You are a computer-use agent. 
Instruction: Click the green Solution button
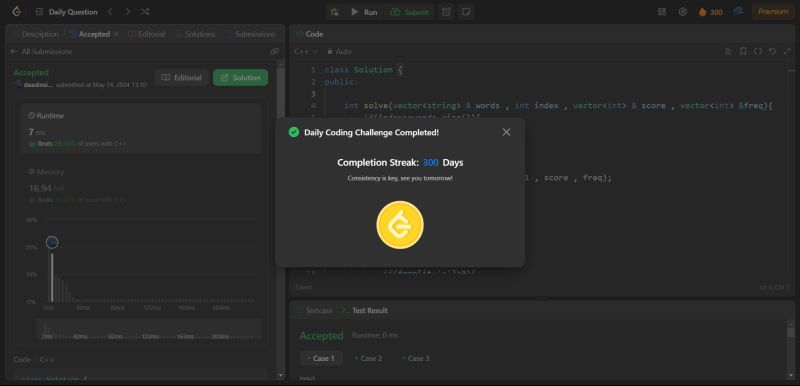click(x=240, y=78)
